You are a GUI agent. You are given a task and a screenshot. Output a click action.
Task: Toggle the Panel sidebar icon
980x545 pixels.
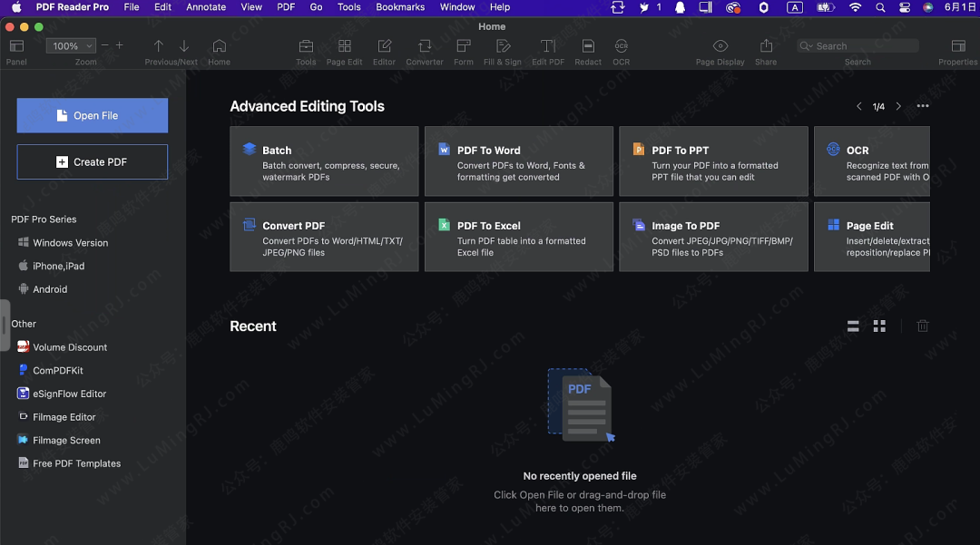(17, 46)
